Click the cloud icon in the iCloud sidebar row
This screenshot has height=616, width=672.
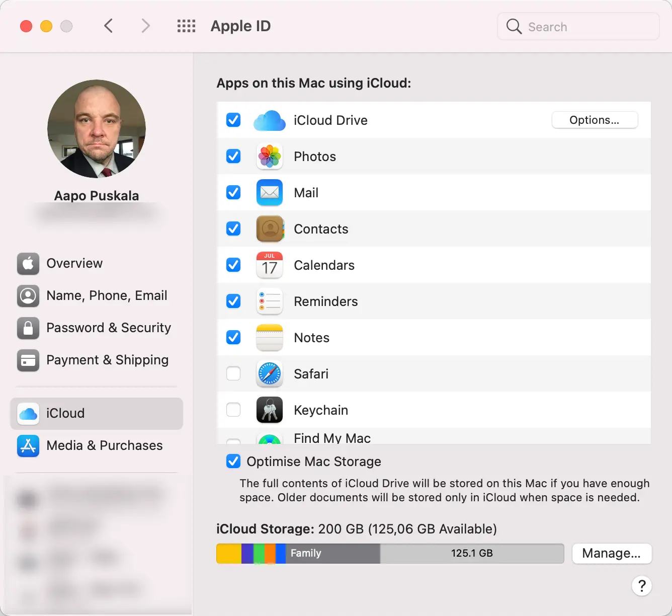28,414
